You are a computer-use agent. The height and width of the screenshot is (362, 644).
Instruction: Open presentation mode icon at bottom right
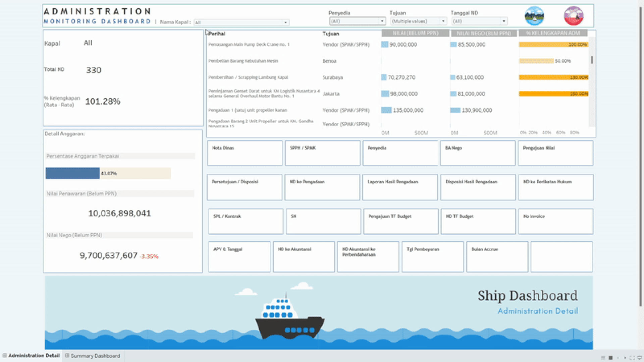click(639, 358)
